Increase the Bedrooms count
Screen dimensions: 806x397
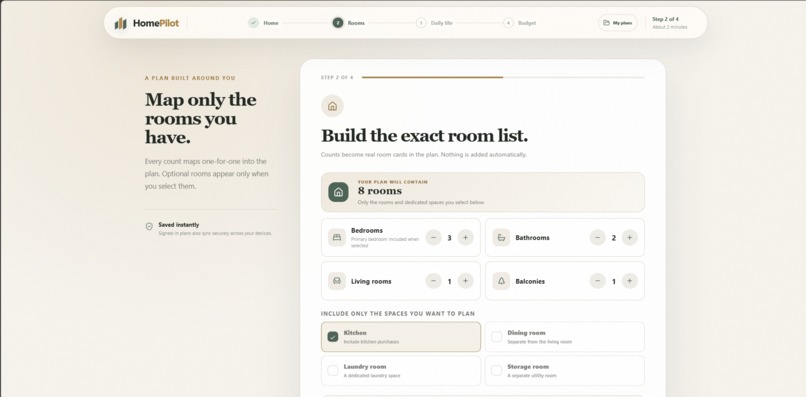pyautogui.click(x=465, y=238)
